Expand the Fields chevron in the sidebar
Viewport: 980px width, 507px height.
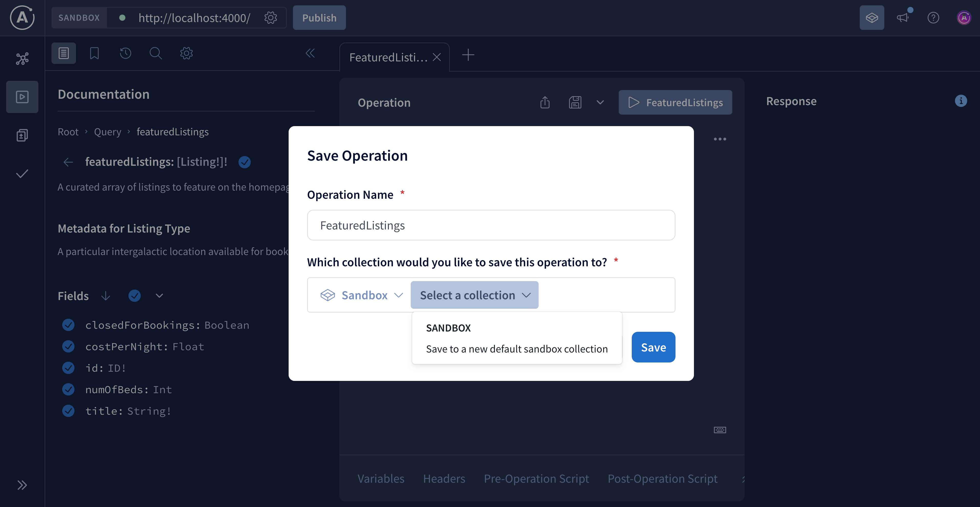(x=159, y=295)
